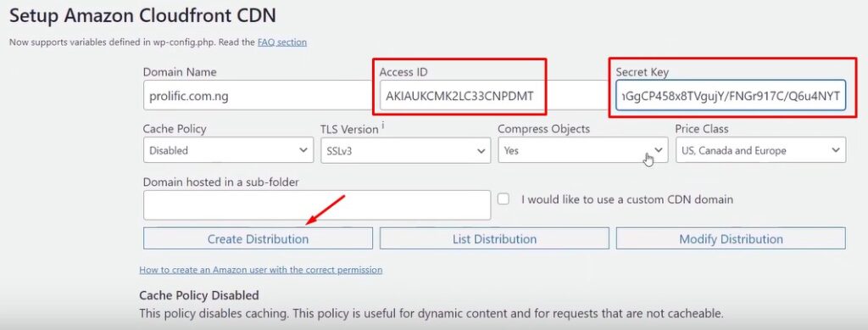Click the TLS Version info icon
The height and width of the screenshot is (330, 868).
(x=383, y=126)
